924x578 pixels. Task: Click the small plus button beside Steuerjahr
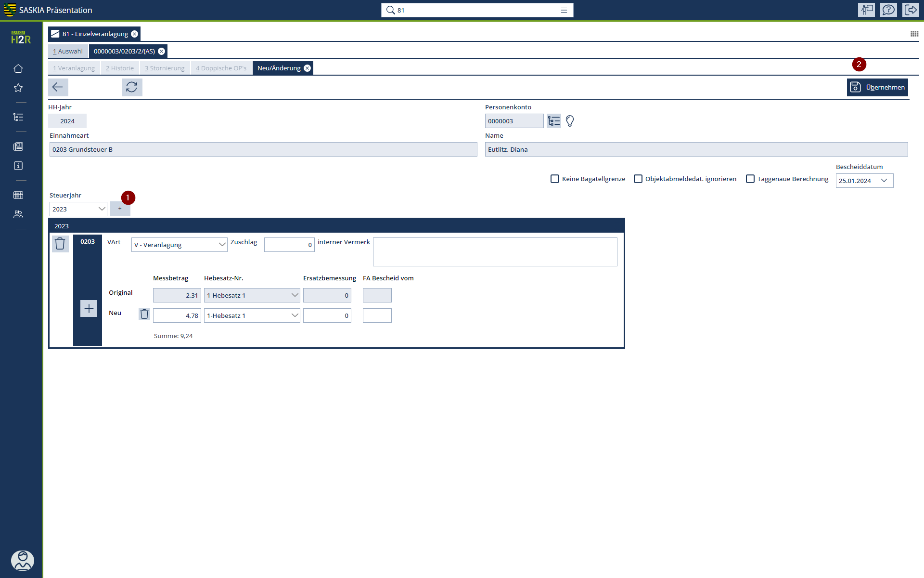click(x=120, y=209)
